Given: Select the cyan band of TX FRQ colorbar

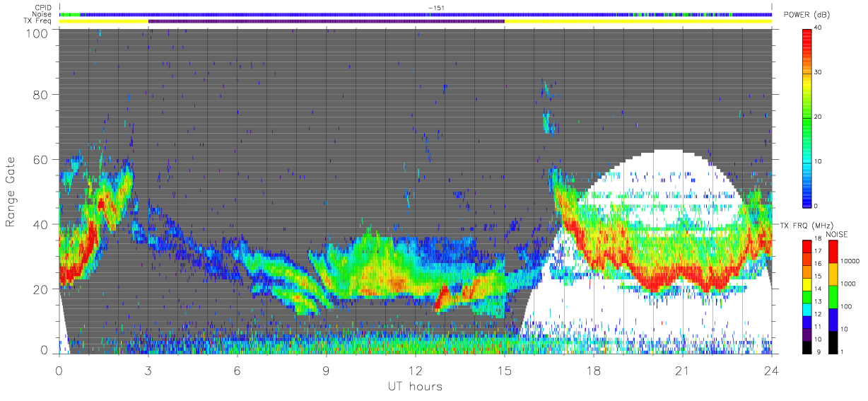Looking at the screenshot, I should click(x=808, y=308).
